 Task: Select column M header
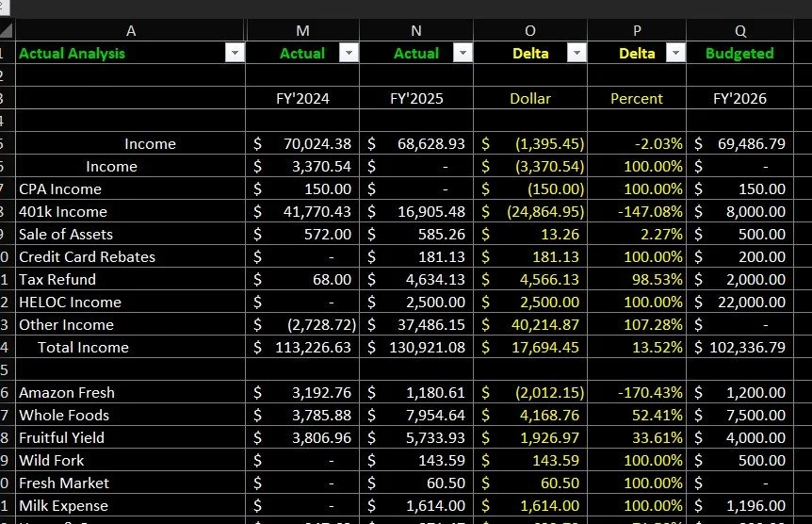302,30
